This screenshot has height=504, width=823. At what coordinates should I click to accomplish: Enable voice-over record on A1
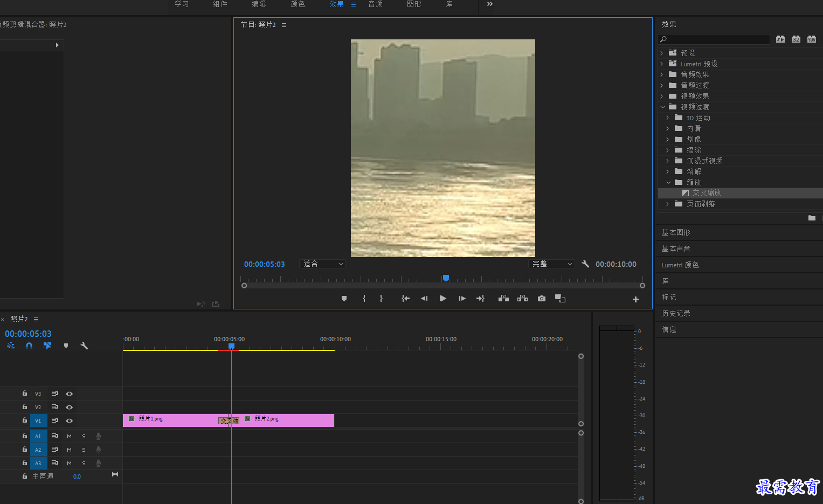(x=98, y=436)
